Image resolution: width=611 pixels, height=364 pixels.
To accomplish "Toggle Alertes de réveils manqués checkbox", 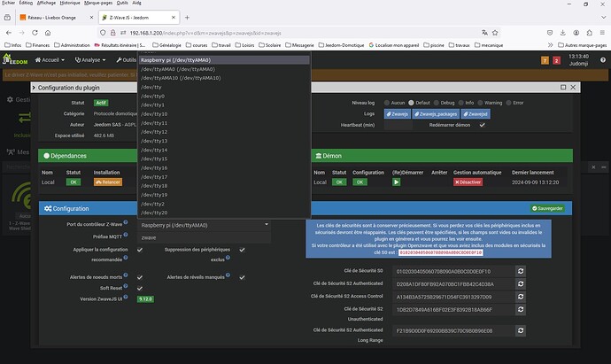I will point(242,277).
